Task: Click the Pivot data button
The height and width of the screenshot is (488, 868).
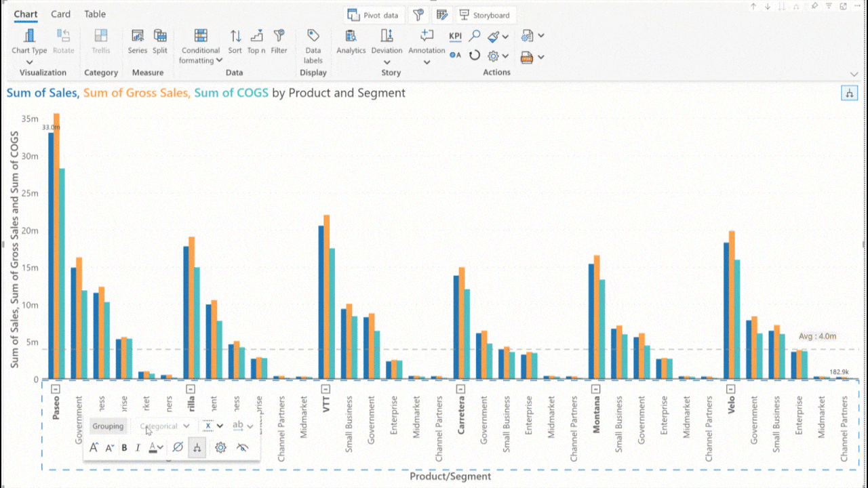Action: coord(374,15)
